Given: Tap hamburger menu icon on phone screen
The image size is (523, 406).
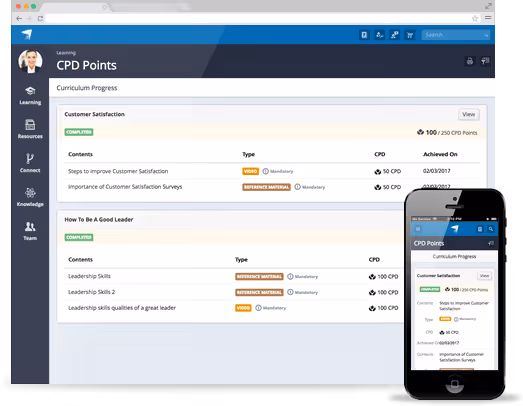Looking at the screenshot, I should coord(418,229).
